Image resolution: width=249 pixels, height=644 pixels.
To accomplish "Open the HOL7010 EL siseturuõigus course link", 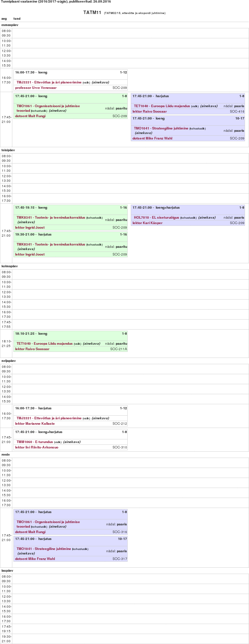I will pos(156,218).
